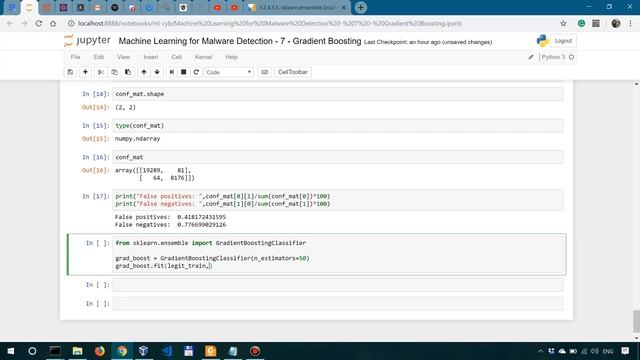Open the Help menu
Image resolution: width=640 pixels, height=360 pixels.
tap(231, 57)
